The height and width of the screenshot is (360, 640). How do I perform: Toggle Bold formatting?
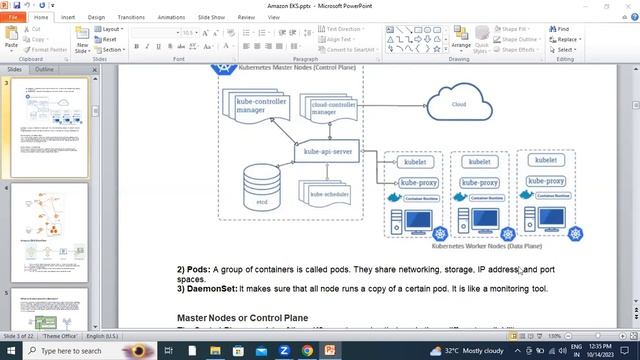pyautogui.click(x=136, y=46)
